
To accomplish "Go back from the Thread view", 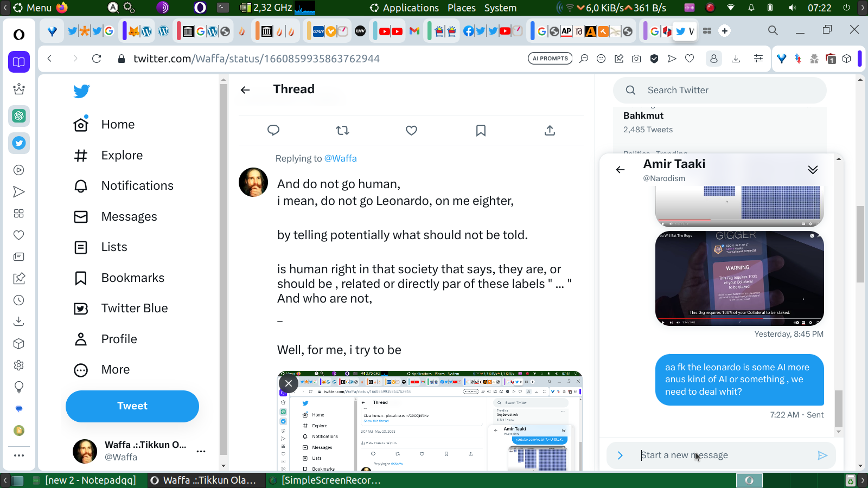I will [245, 90].
